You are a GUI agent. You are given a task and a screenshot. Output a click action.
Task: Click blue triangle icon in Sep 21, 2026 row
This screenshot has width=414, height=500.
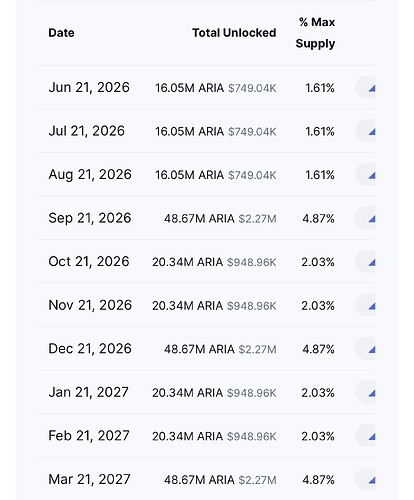tap(372, 219)
